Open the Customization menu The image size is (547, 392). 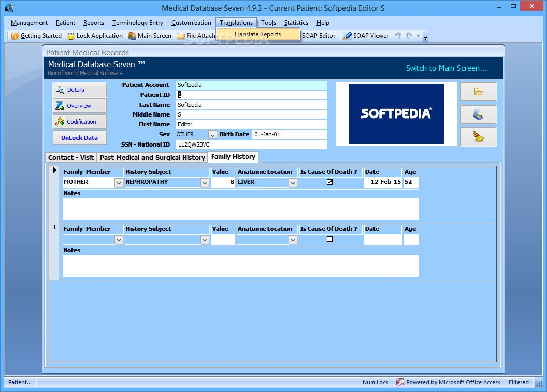(191, 23)
